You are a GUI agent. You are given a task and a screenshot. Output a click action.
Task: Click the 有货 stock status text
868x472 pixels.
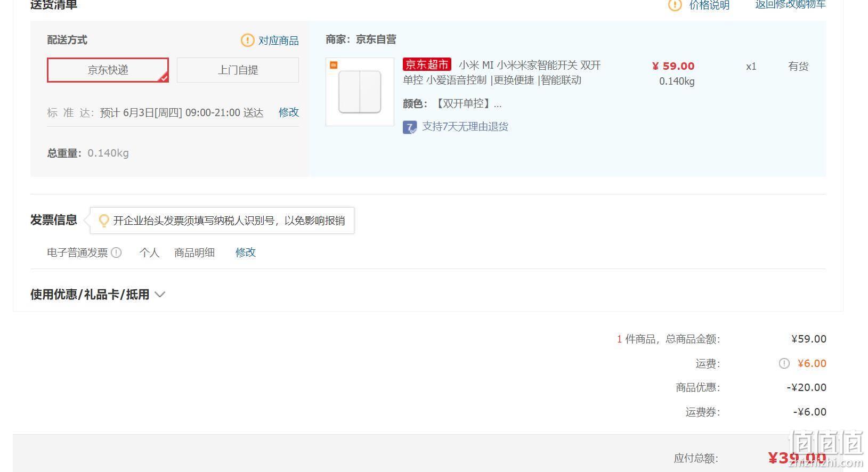pyautogui.click(x=798, y=67)
